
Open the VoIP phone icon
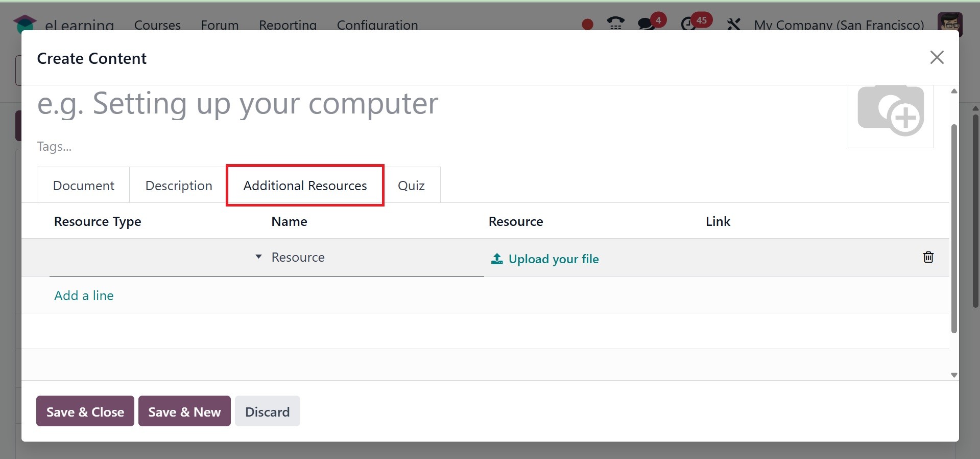pos(615,23)
